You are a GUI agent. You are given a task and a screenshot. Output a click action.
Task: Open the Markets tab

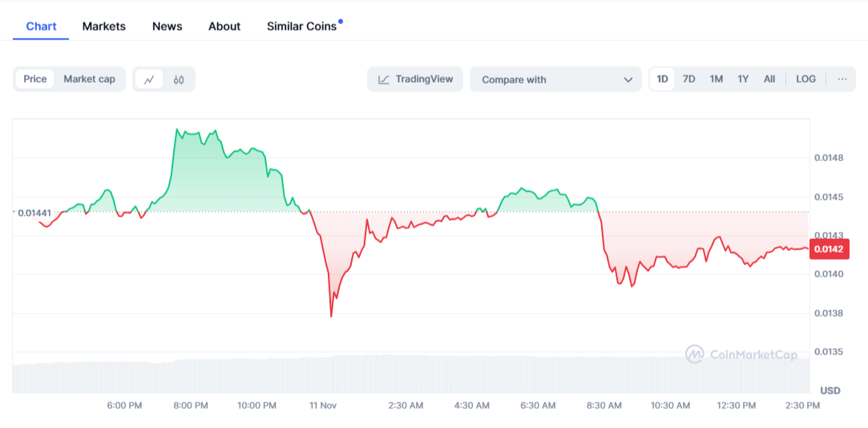[x=104, y=26]
